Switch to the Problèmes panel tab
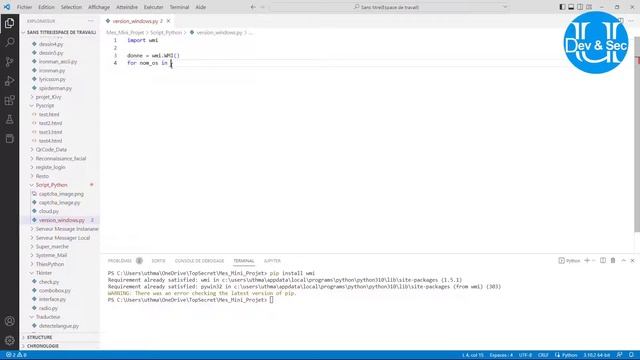The image size is (640, 360). (120, 261)
